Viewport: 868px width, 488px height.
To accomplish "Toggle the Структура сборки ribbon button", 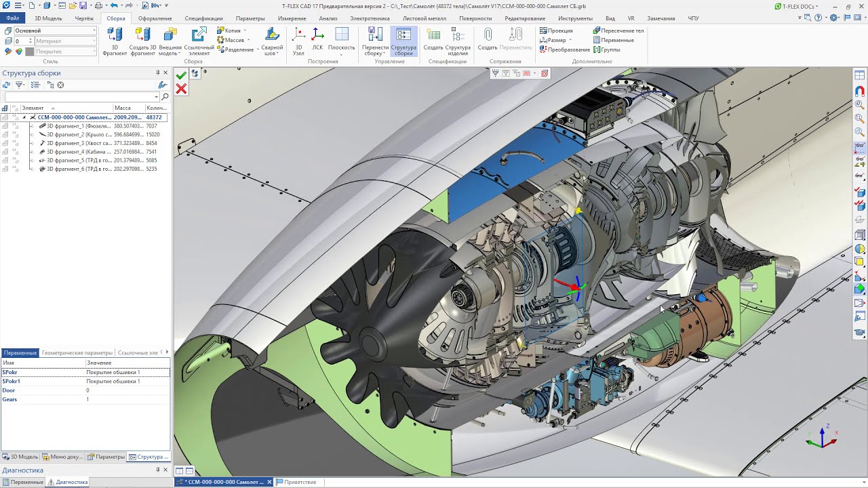I will pos(403,41).
